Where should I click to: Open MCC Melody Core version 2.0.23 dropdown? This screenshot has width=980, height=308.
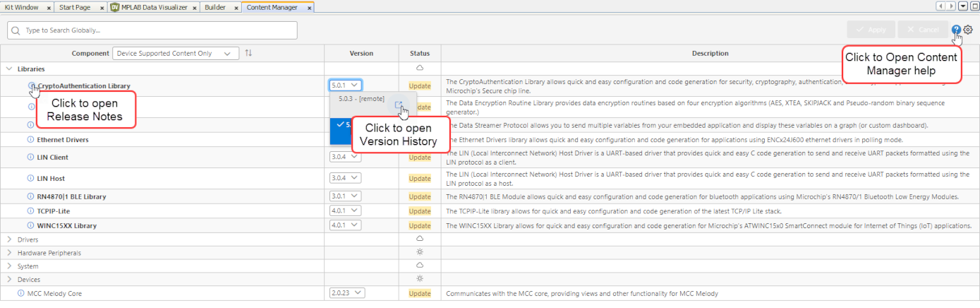click(x=347, y=293)
